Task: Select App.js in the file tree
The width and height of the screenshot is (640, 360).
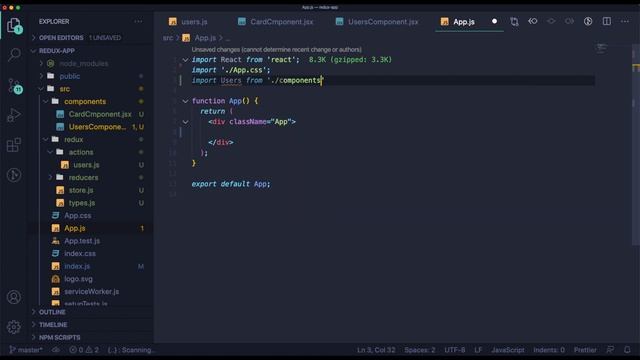Action: pos(75,228)
